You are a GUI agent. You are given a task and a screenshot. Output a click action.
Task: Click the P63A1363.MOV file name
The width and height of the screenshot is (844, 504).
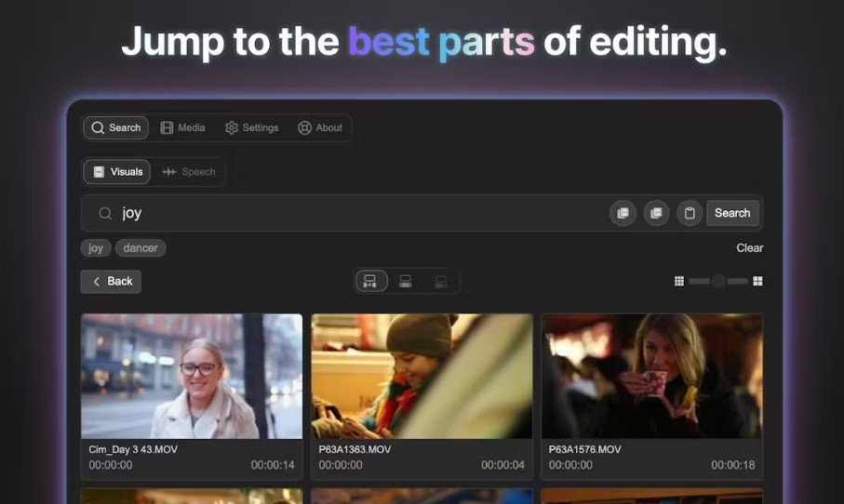(x=355, y=449)
